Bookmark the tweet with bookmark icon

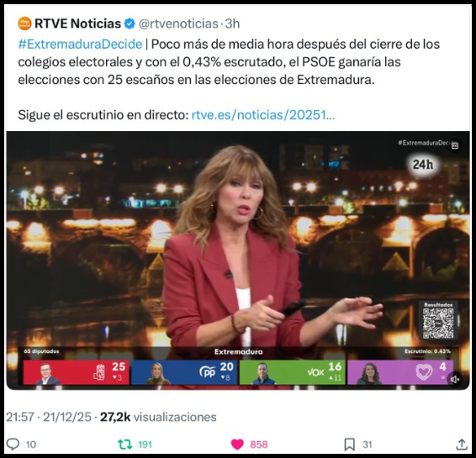pos(350,445)
